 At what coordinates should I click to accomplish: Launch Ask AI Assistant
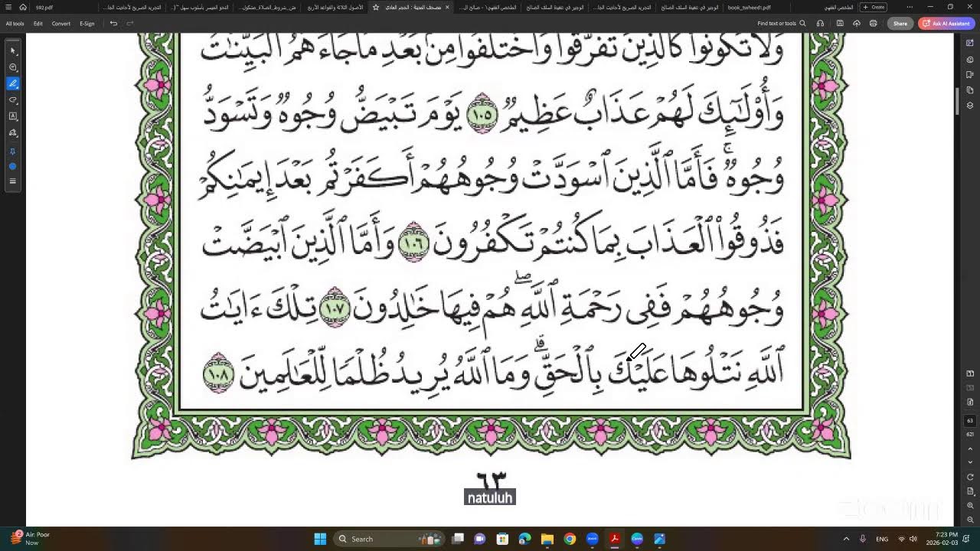click(946, 24)
